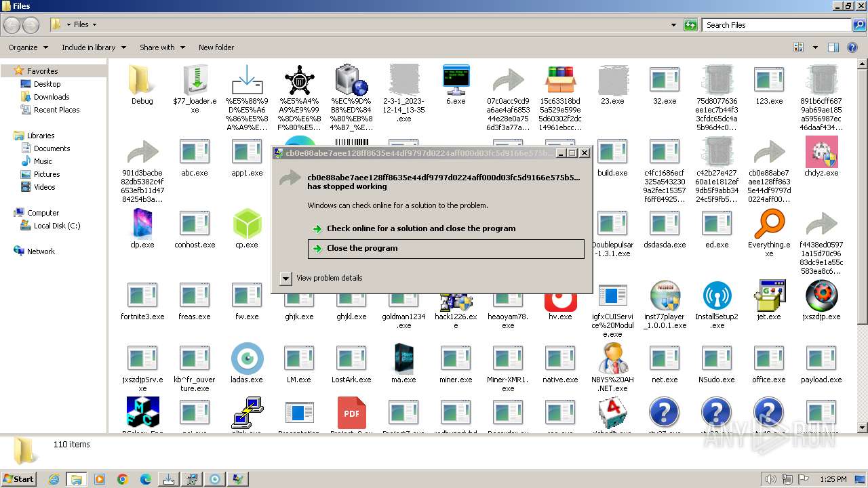The image size is (868, 488).
Task: Click Check online for a solution
Action: click(x=446, y=228)
